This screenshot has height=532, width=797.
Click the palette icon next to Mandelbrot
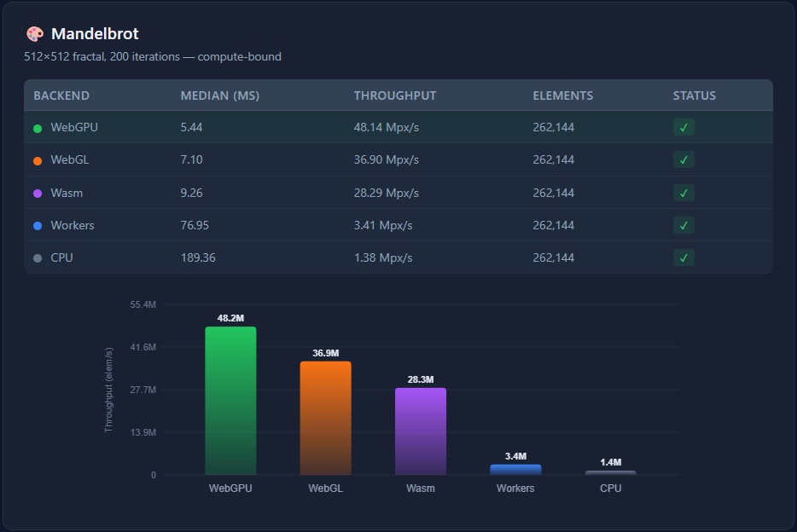point(34,34)
